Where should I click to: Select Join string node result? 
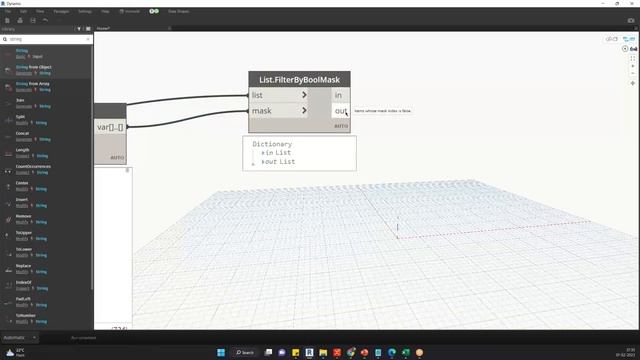(x=46, y=103)
